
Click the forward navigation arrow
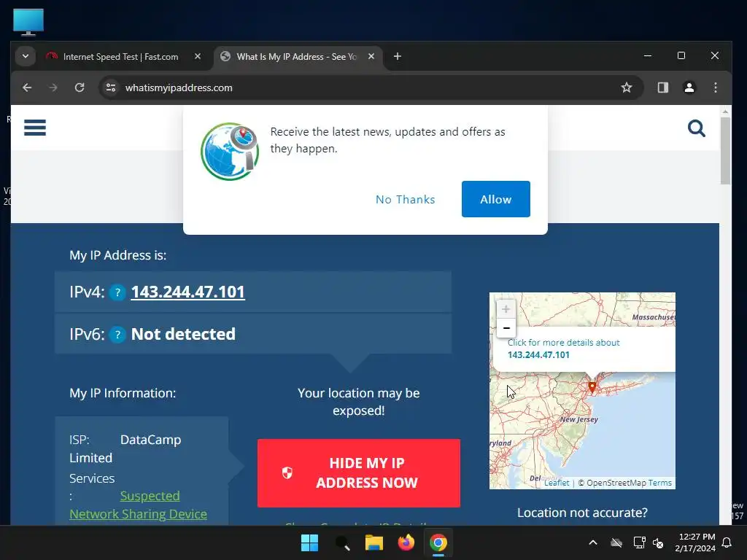point(53,87)
